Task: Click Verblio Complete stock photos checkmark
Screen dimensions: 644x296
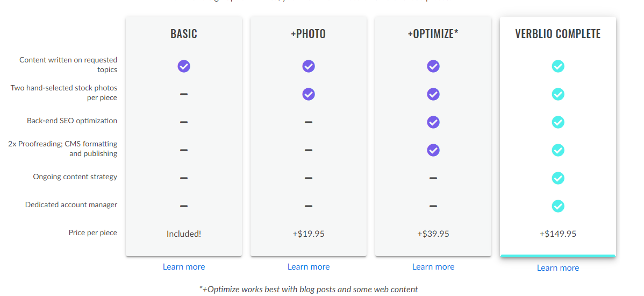Action: [x=558, y=94]
